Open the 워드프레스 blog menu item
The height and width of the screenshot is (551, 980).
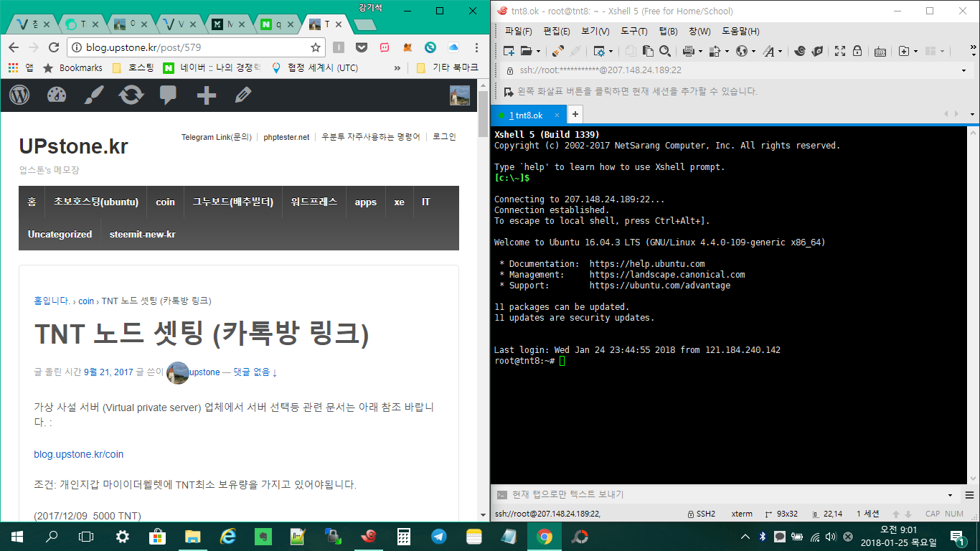[314, 202]
